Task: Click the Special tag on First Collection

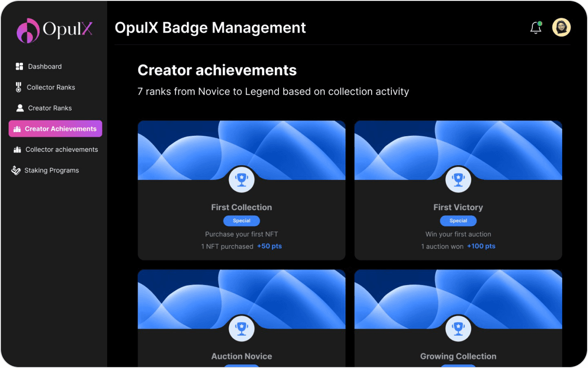Action: (242, 221)
